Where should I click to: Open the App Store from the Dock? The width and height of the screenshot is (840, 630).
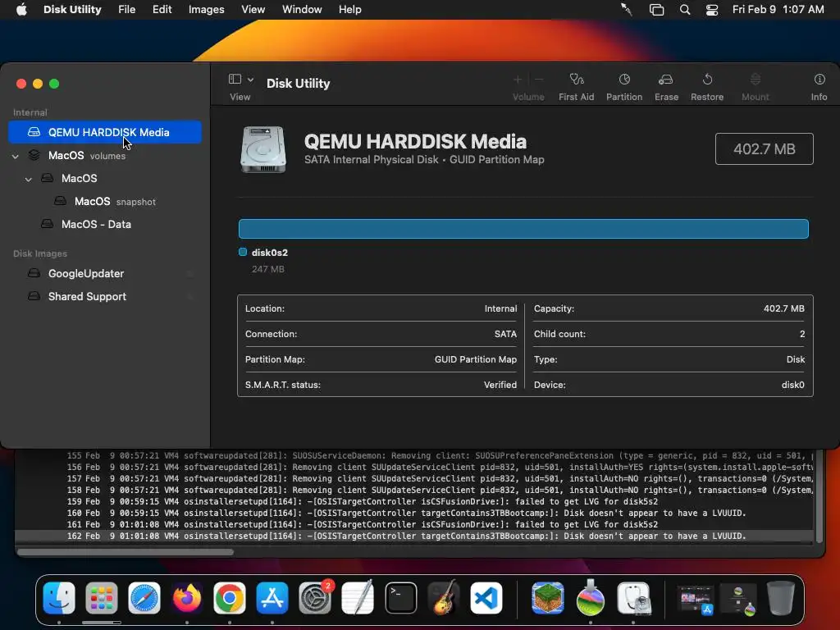coord(272,598)
